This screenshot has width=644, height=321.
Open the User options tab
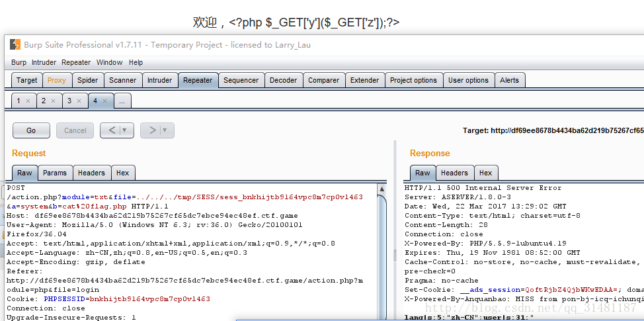pyautogui.click(x=469, y=80)
